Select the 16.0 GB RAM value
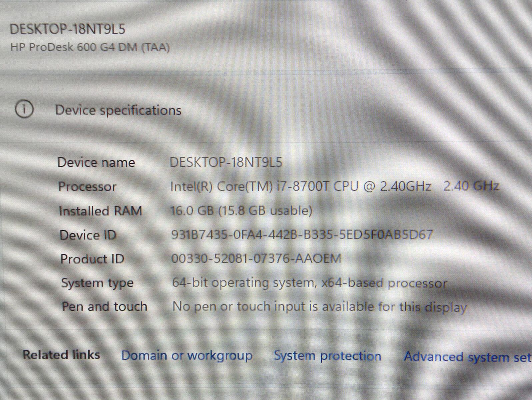 click(x=241, y=211)
